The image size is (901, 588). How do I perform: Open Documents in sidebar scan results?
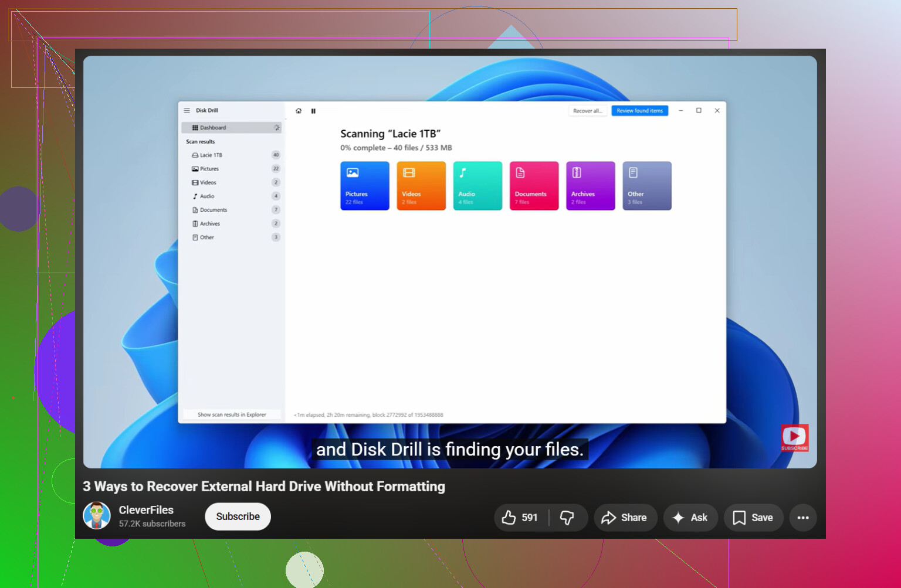point(231,210)
